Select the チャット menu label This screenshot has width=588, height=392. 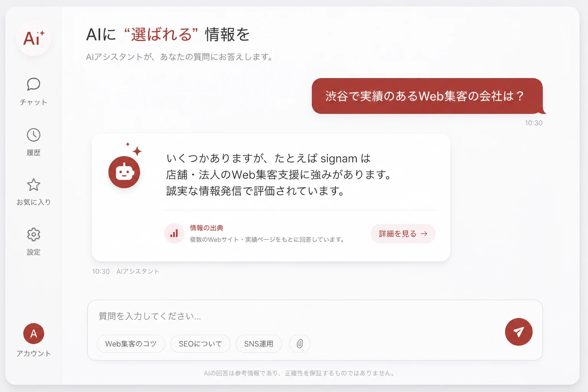pos(34,102)
